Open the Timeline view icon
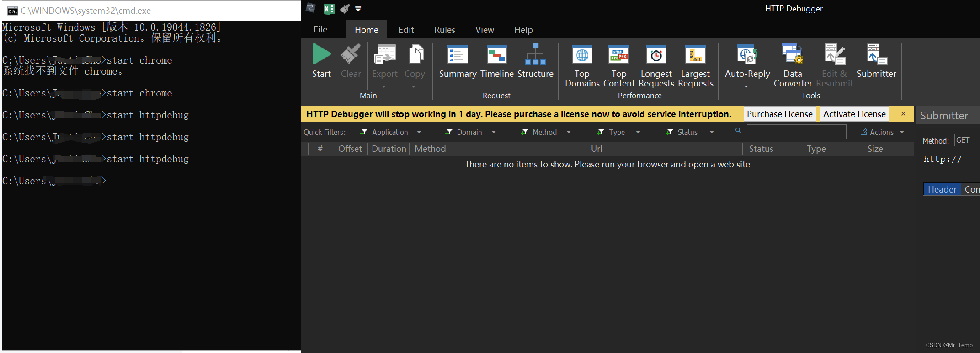Viewport: 980px width, 353px height. (x=497, y=55)
